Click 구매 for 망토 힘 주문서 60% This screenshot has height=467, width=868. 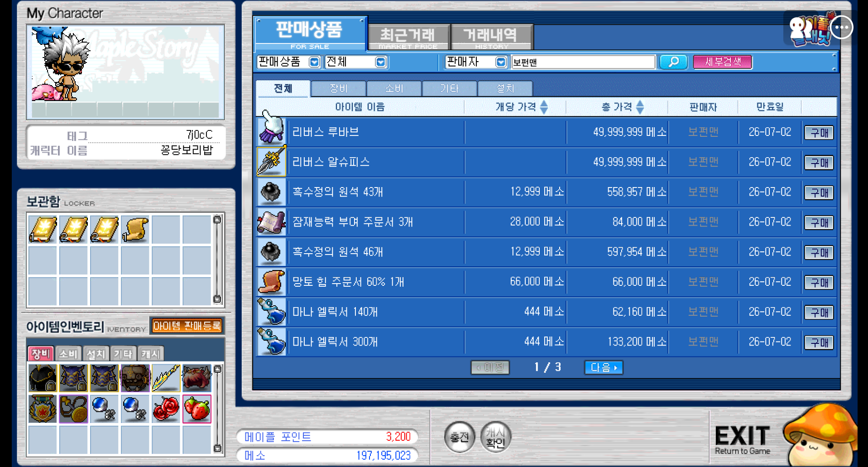(819, 282)
